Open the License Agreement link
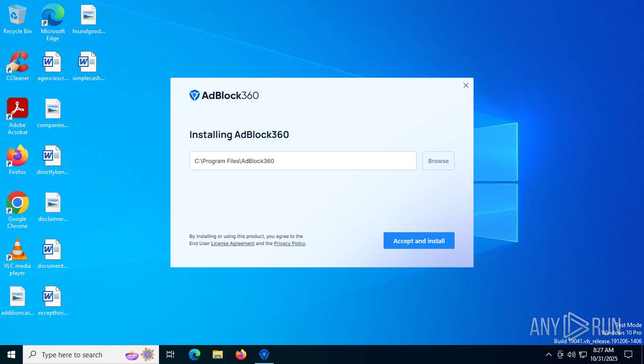This screenshot has width=644, height=364. click(x=233, y=244)
